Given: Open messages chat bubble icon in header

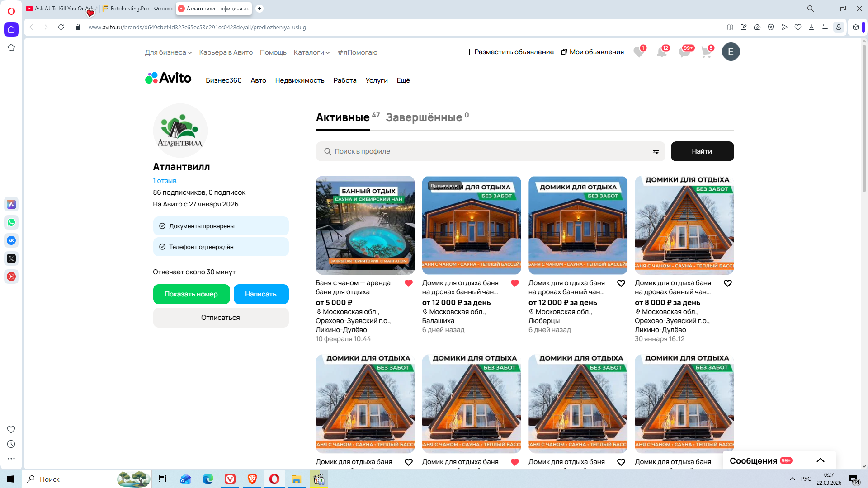Looking at the screenshot, I should (684, 52).
